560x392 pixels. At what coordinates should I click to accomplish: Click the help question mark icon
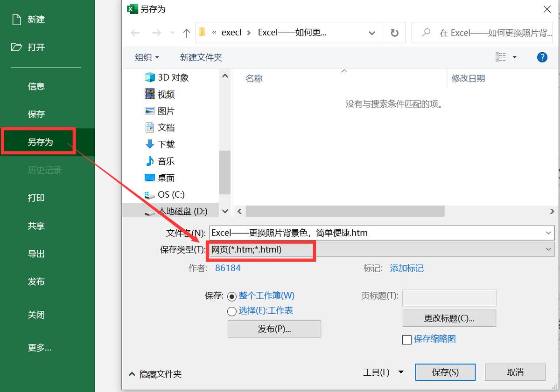pyautogui.click(x=542, y=57)
